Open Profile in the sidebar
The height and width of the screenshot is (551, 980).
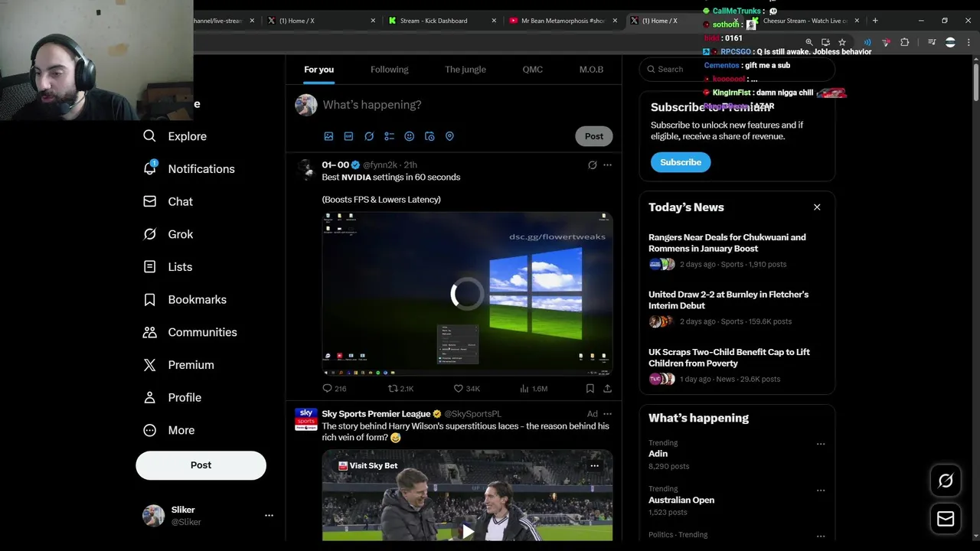click(x=172, y=398)
